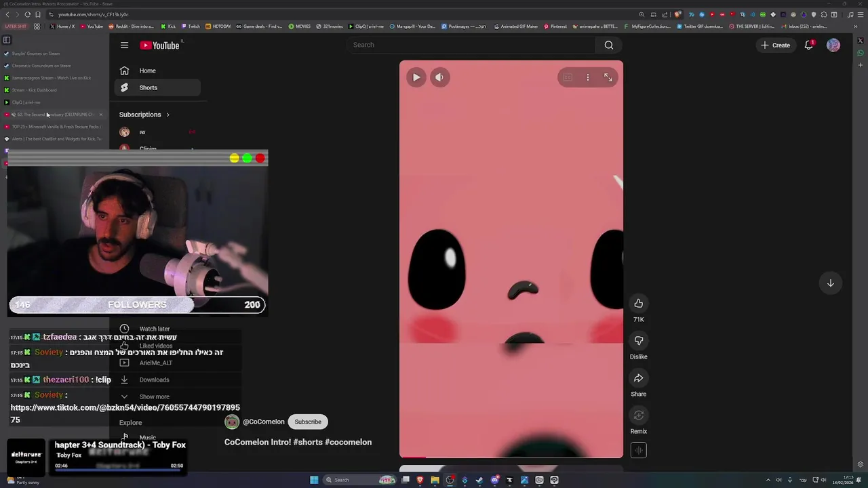Open Reddit bookmark
The image size is (868, 488).
(131, 26)
